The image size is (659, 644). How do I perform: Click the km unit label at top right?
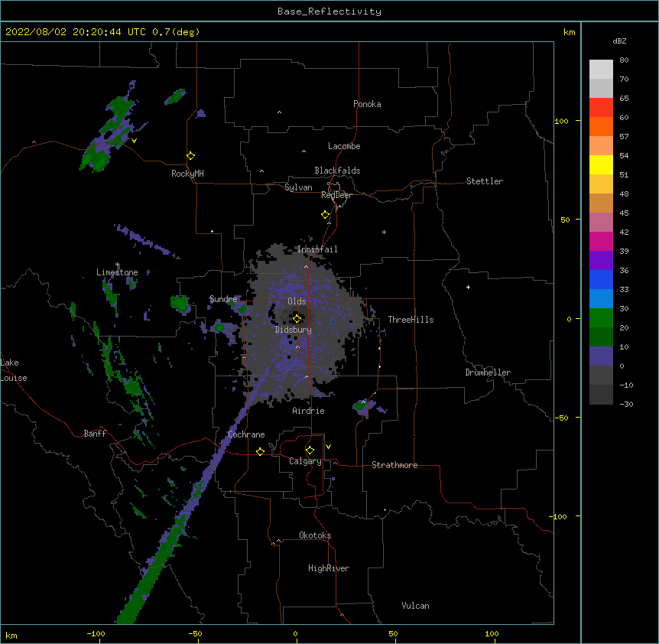pos(570,32)
